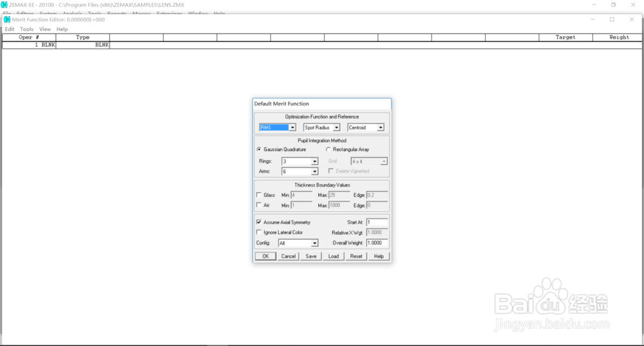Click the Glass Edge input field
The image size is (644, 346).
(377, 195)
